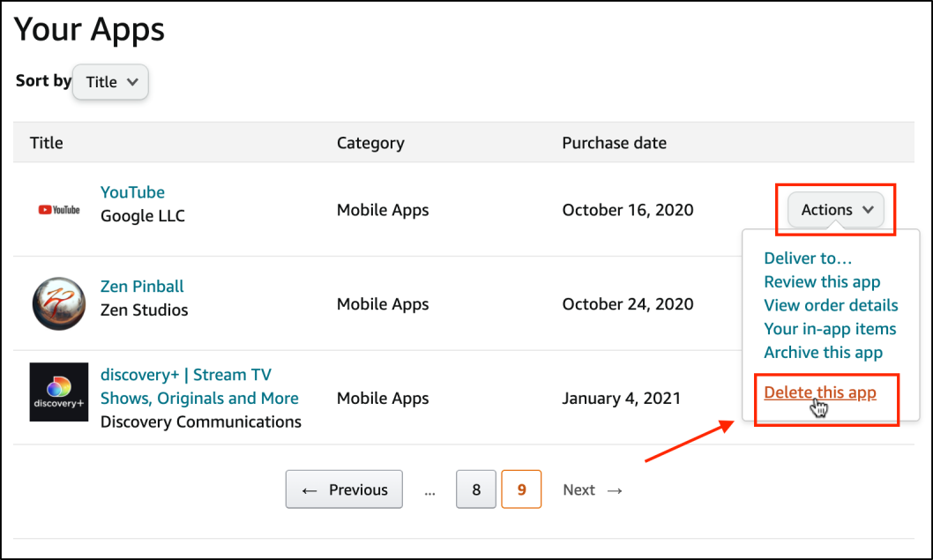Open Your in-app items entry
This screenshot has height=560, width=933.
click(x=830, y=329)
